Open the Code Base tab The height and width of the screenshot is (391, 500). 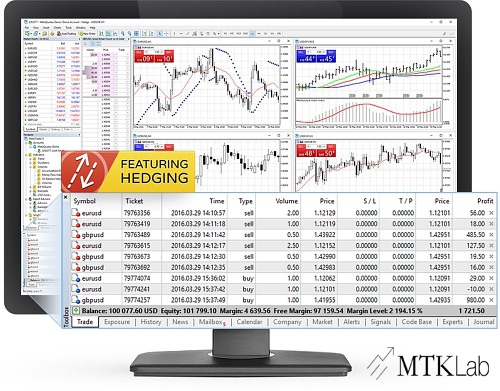(416, 322)
